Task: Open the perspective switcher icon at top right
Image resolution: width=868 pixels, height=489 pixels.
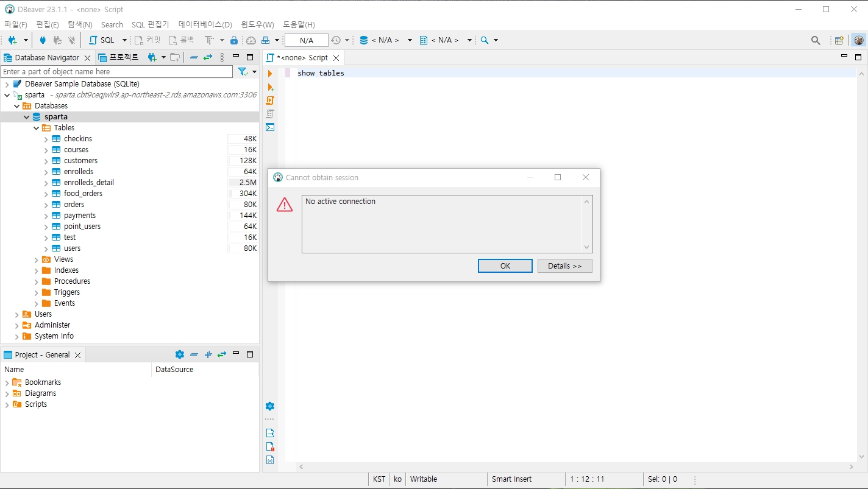Action: pyautogui.click(x=839, y=40)
